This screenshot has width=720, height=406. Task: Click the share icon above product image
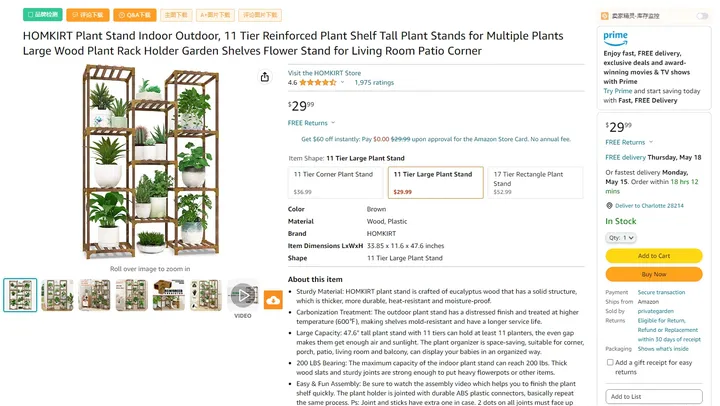point(265,77)
